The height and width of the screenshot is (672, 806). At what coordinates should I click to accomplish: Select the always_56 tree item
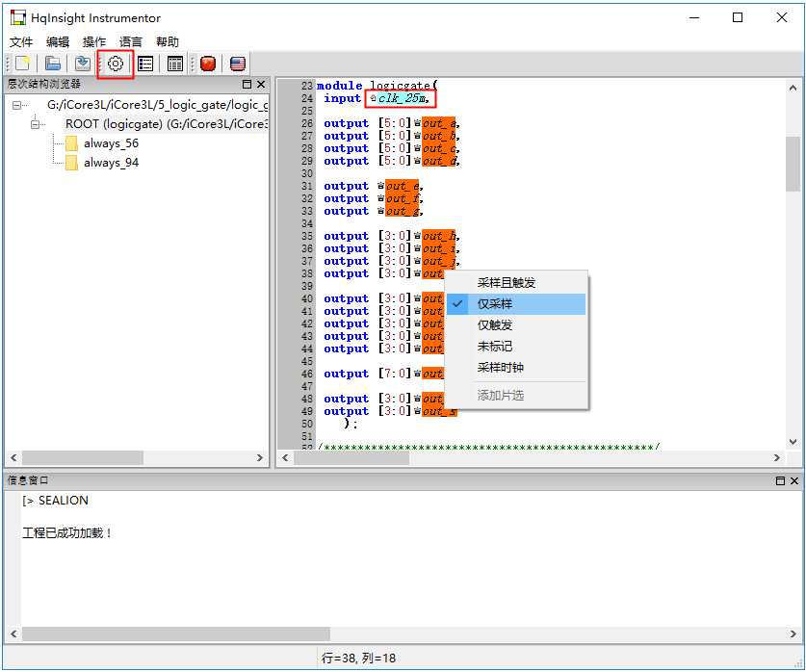coord(110,143)
